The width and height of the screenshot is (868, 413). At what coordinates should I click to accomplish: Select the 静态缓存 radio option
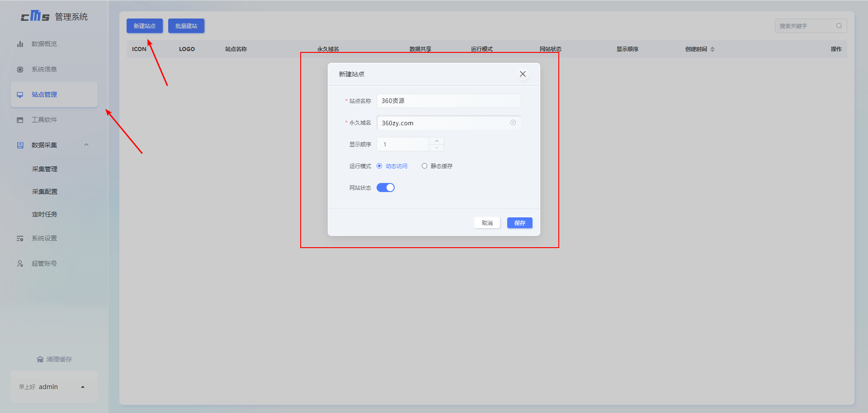pyautogui.click(x=425, y=166)
